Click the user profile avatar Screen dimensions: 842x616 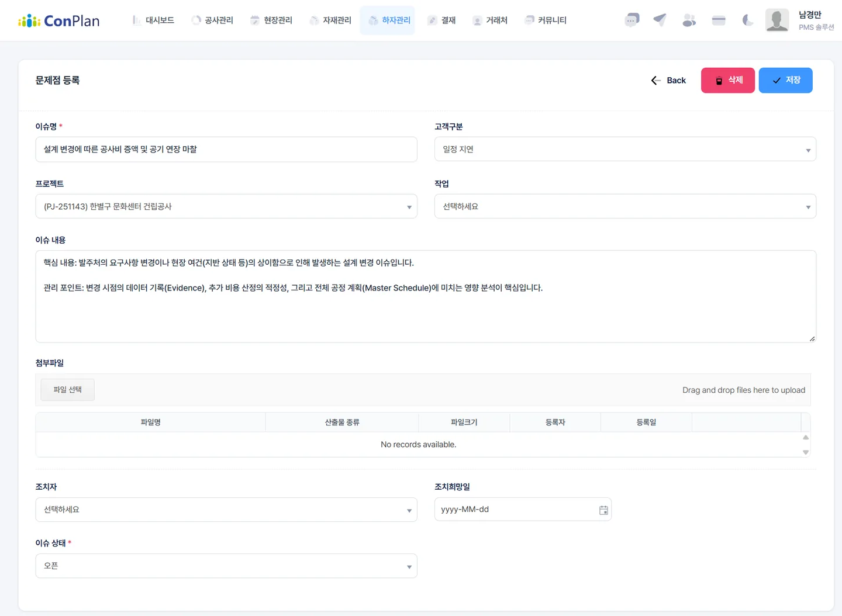pyautogui.click(x=777, y=20)
